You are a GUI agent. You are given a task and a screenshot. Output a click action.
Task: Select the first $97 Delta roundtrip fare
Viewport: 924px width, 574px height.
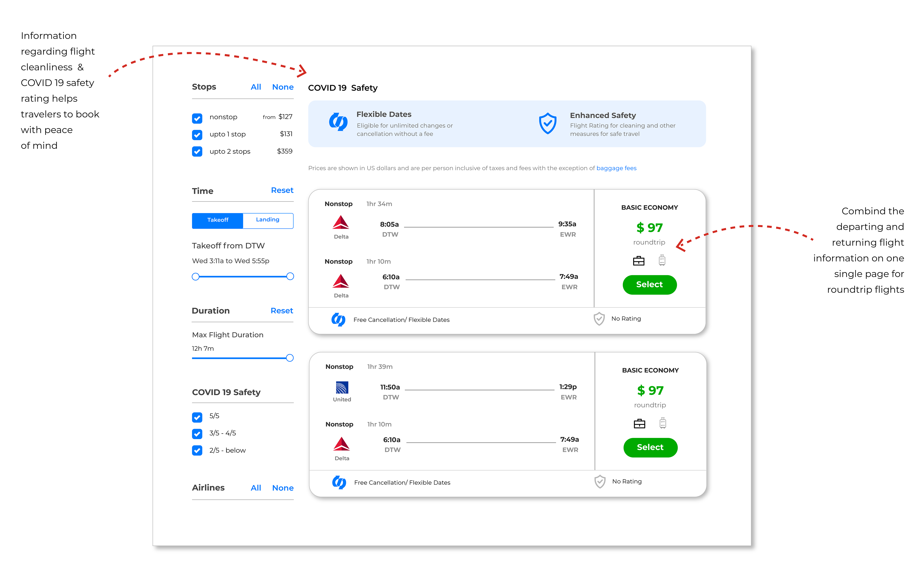tap(649, 285)
